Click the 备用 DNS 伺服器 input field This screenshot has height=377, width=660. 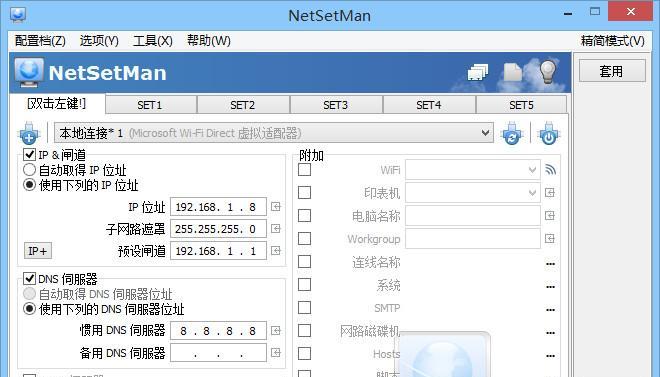click(218, 353)
